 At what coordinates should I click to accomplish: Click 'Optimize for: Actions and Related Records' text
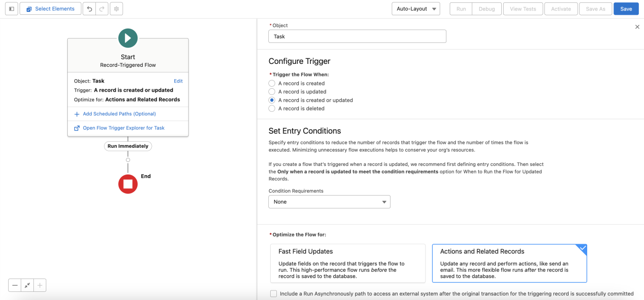click(x=127, y=100)
